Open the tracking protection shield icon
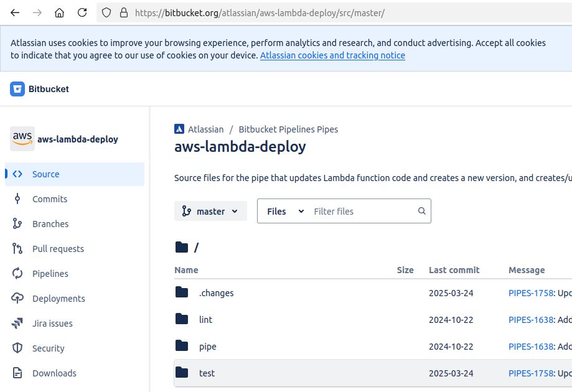This screenshot has width=572, height=392. coord(106,13)
